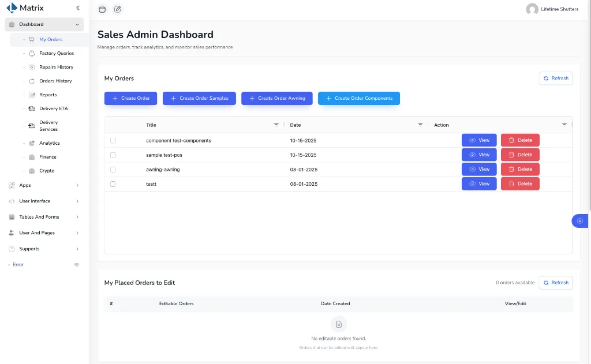Select the testt row checkbox
The image size is (591, 364).
tap(113, 184)
